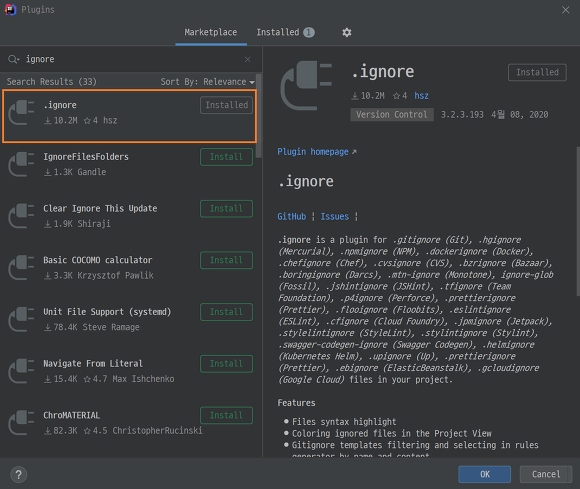Confirm with the OK button
Screen dimensions: 580x489
[x=485, y=474]
